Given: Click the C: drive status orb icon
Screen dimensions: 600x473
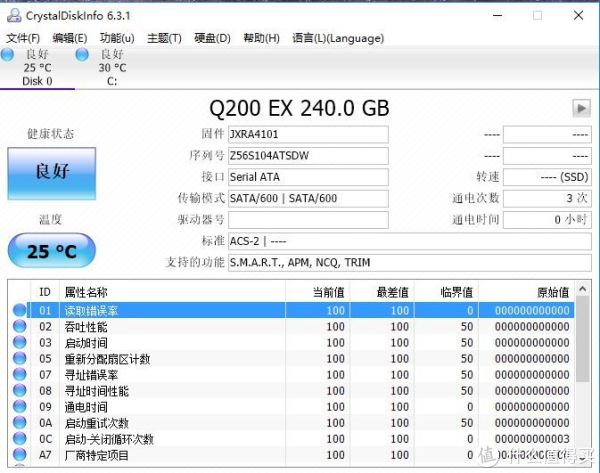Looking at the screenshot, I should [x=80, y=54].
